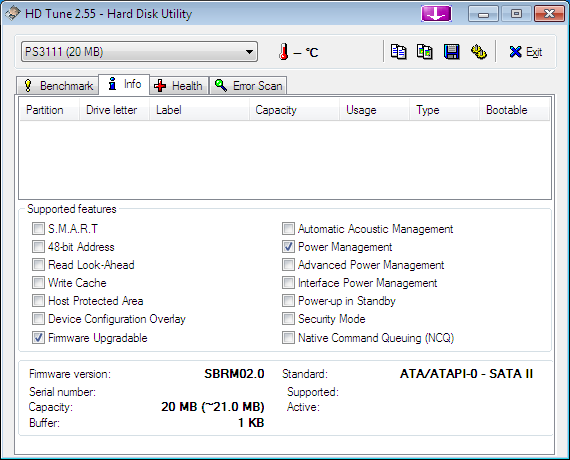Image resolution: width=570 pixels, height=460 pixels.
Task: Open the options wrench icon
Action: point(479,52)
